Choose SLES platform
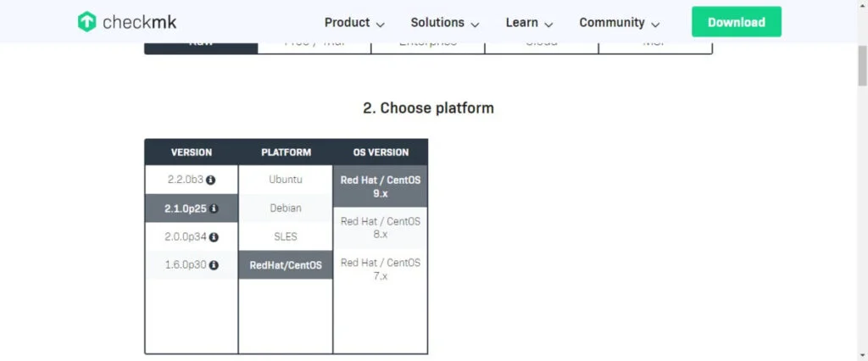Viewport: 868px width, 361px height. (286, 237)
